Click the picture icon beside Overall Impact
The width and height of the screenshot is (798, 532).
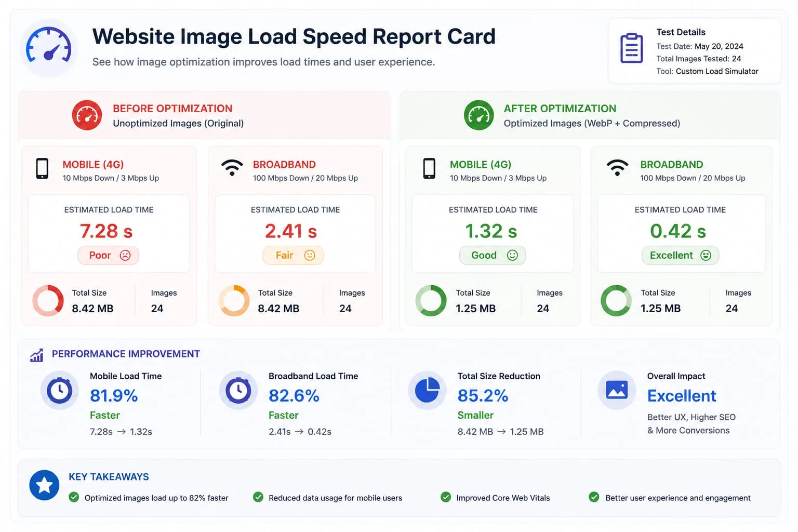tap(617, 390)
